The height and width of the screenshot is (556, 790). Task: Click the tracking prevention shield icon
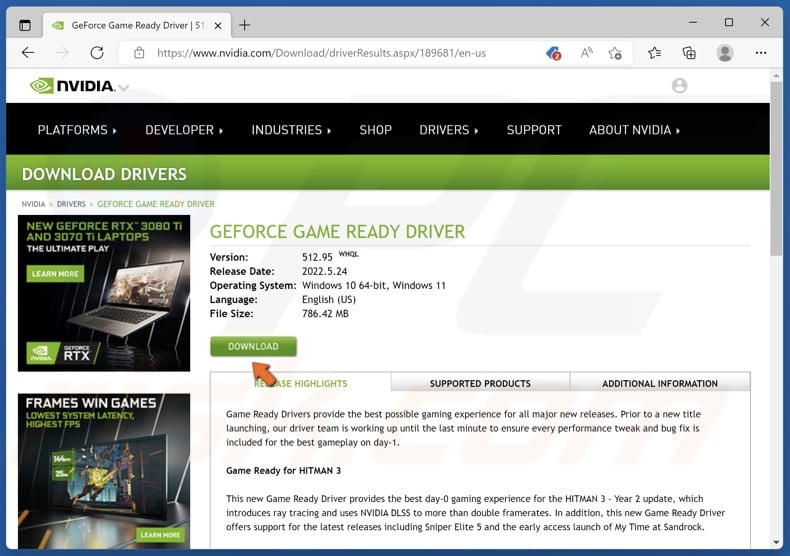click(x=553, y=53)
